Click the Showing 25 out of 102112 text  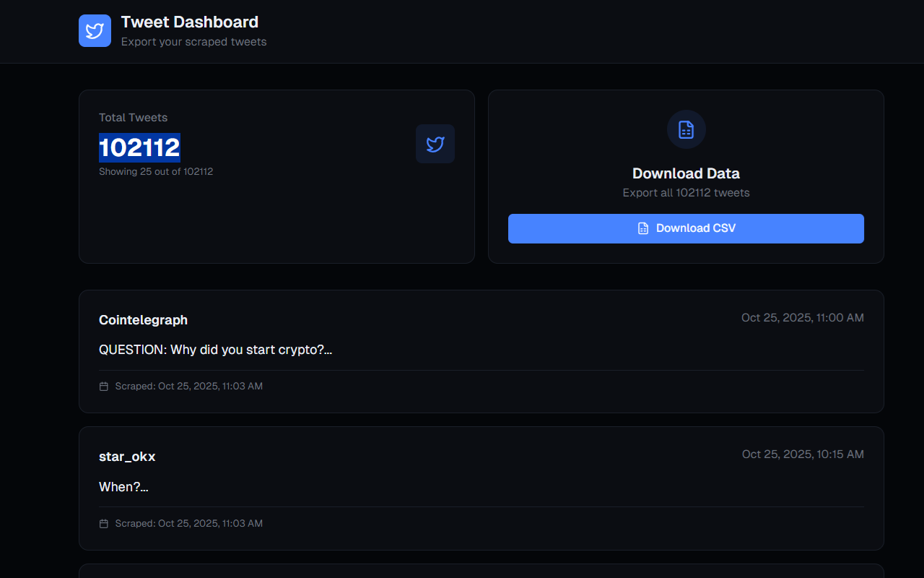156,171
